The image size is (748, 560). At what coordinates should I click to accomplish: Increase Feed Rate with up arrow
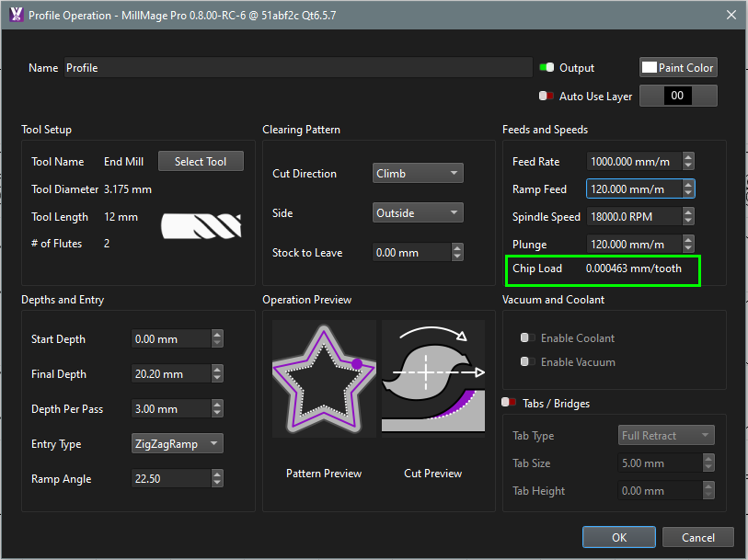(688, 157)
